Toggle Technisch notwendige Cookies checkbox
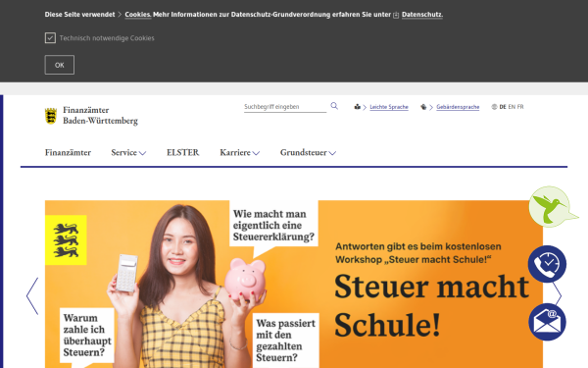The image size is (588, 368). point(50,38)
